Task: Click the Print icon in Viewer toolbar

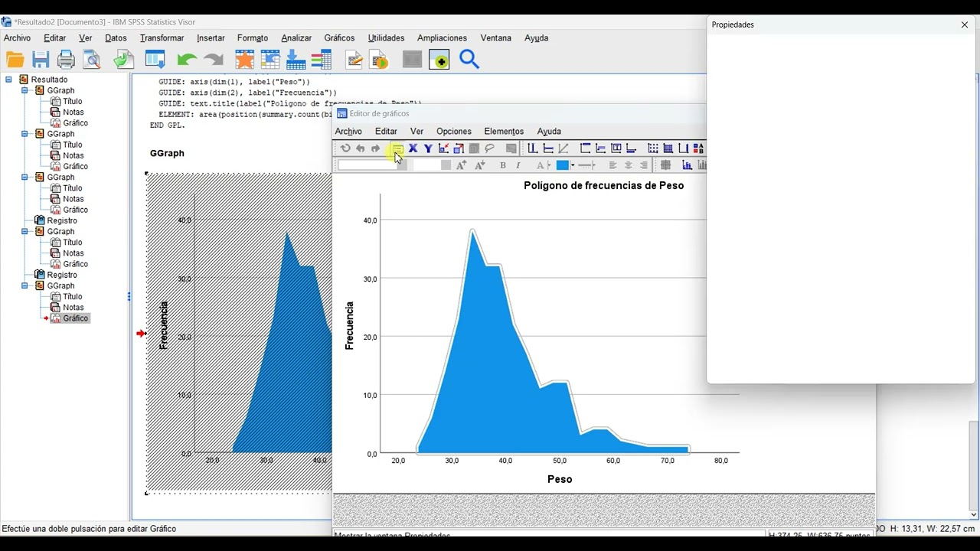Action: click(x=67, y=60)
